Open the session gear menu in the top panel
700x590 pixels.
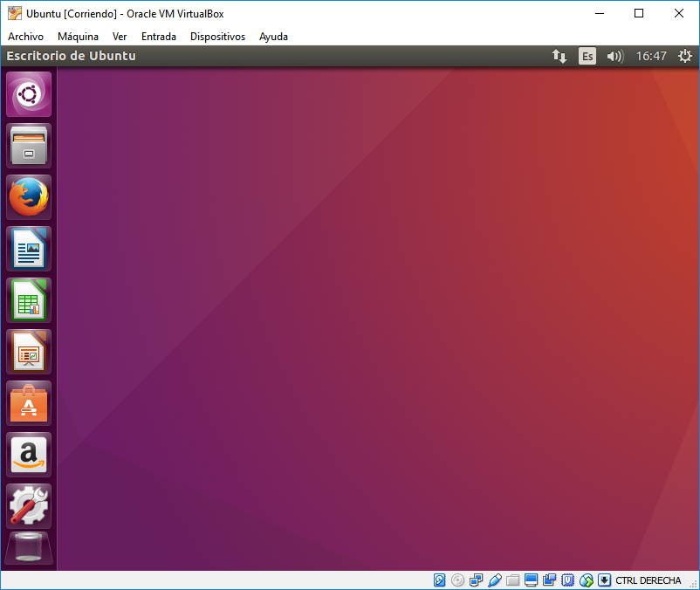click(685, 55)
